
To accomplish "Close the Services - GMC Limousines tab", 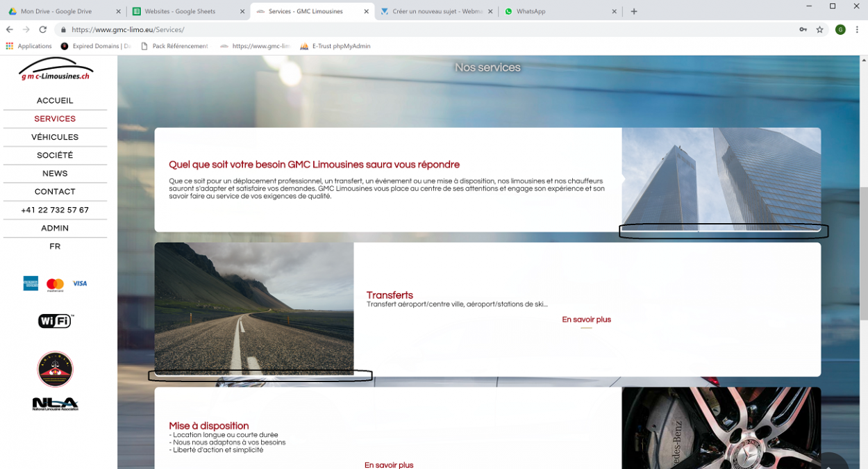I will pyautogui.click(x=366, y=12).
